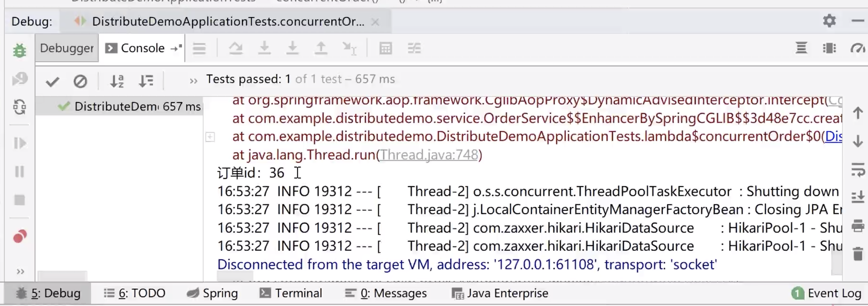Click 'Tests passed: 1' status text
Viewport: 868px width, 306px height.
click(x=248, y=79)
